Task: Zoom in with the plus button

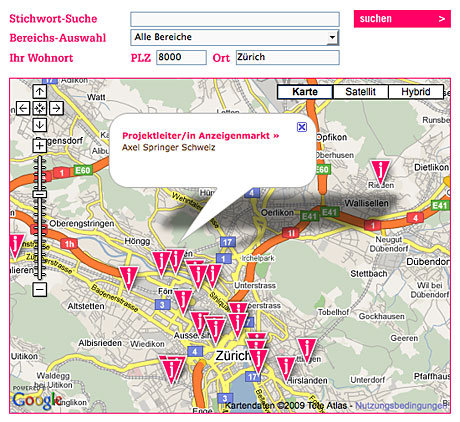Action: point(40,146)
